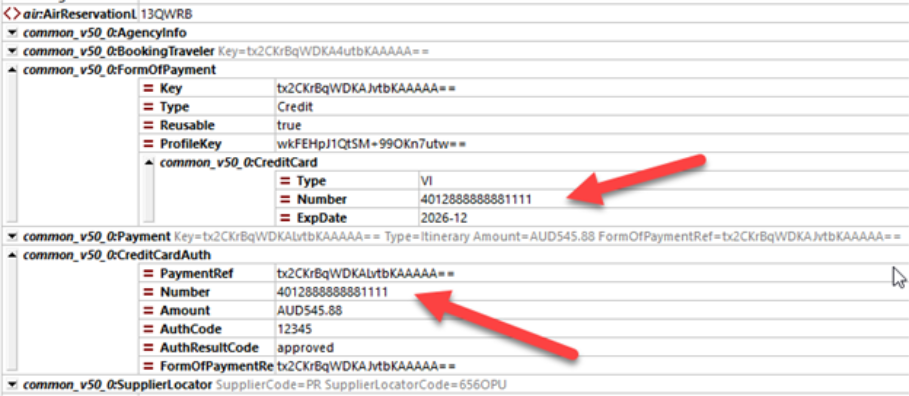Viewport: 909px width, 396px height.
Task: Expand the common_v50_0:Payment node
Action: point(12,236)
